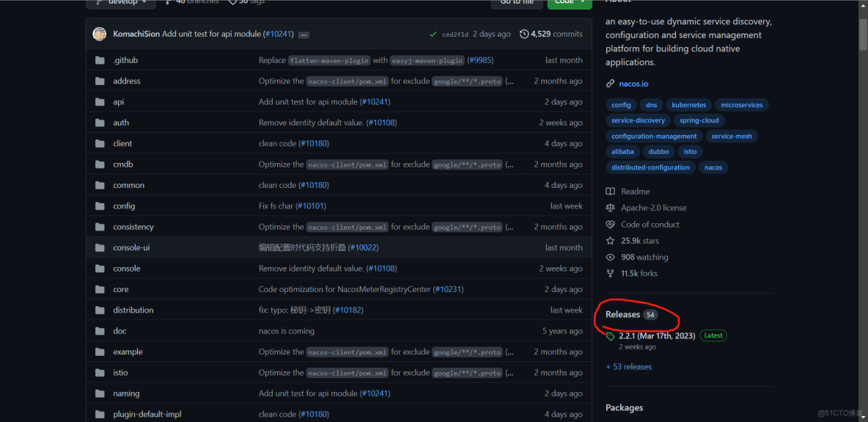Select the configuration-management topic tag
The image size is (868, 422).
pyautogui.click(x=654, y=136)
